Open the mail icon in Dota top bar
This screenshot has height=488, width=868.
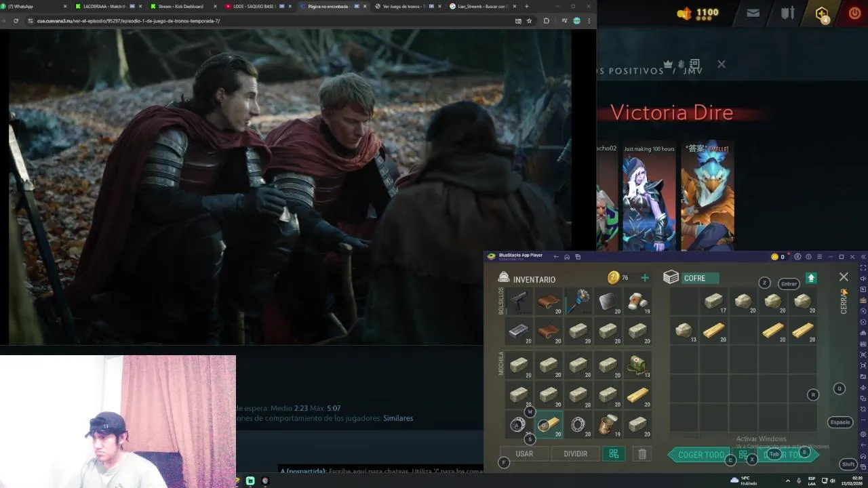pos(753,13)
